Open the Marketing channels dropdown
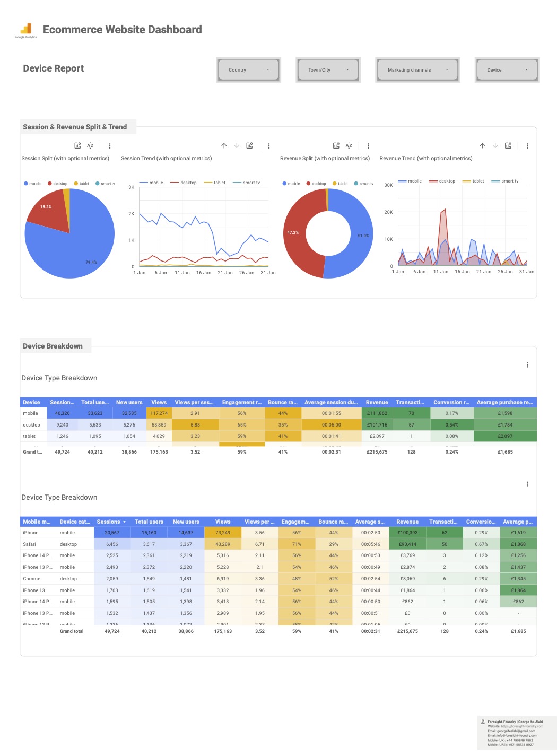This screenshot has width=557, height=756. point(417,69)
